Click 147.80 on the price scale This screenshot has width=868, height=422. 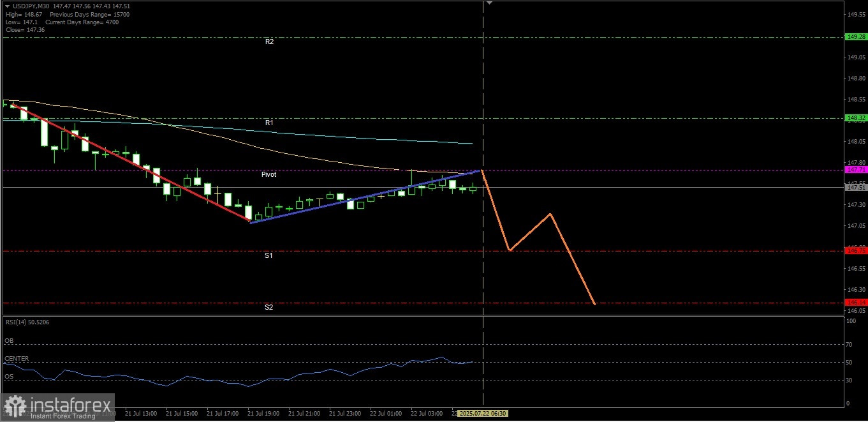(856, 163)
